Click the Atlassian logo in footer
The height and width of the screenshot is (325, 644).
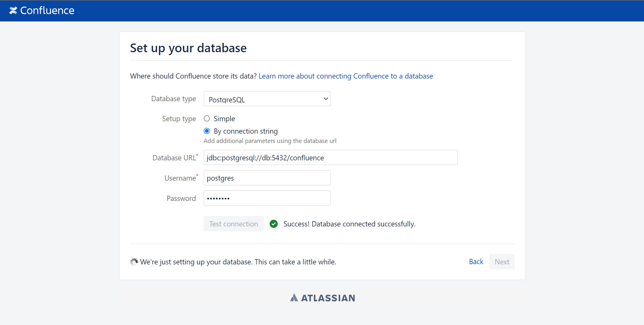pos(322,298)
